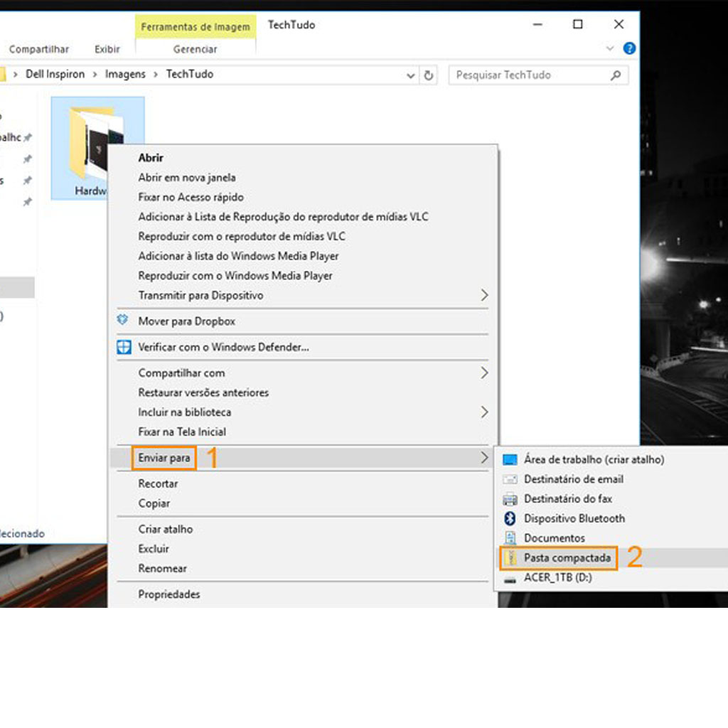This screenshot has width=728, height=728.
Task: Click the fax recipient printer icon
Action: click(509, 498)
